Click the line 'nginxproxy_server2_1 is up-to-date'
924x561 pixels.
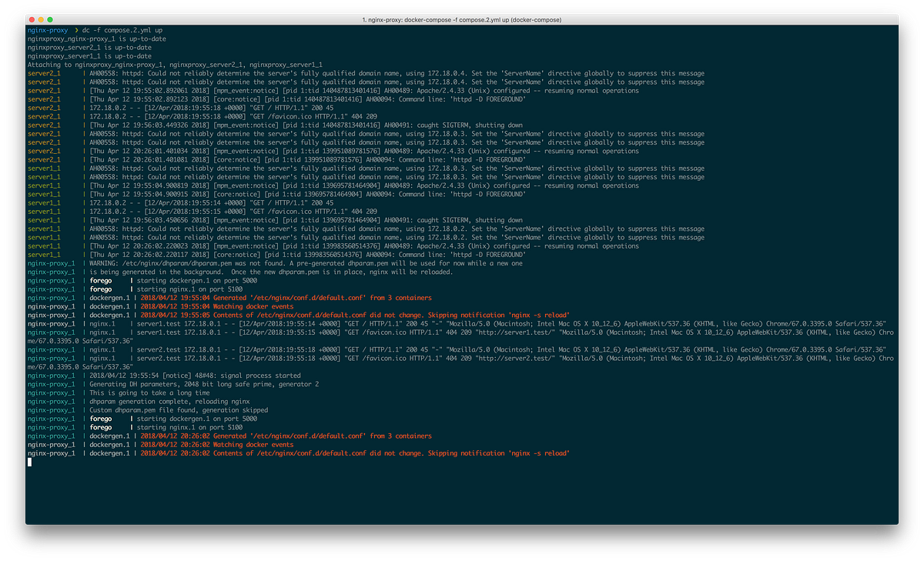(x=89, y=47)
